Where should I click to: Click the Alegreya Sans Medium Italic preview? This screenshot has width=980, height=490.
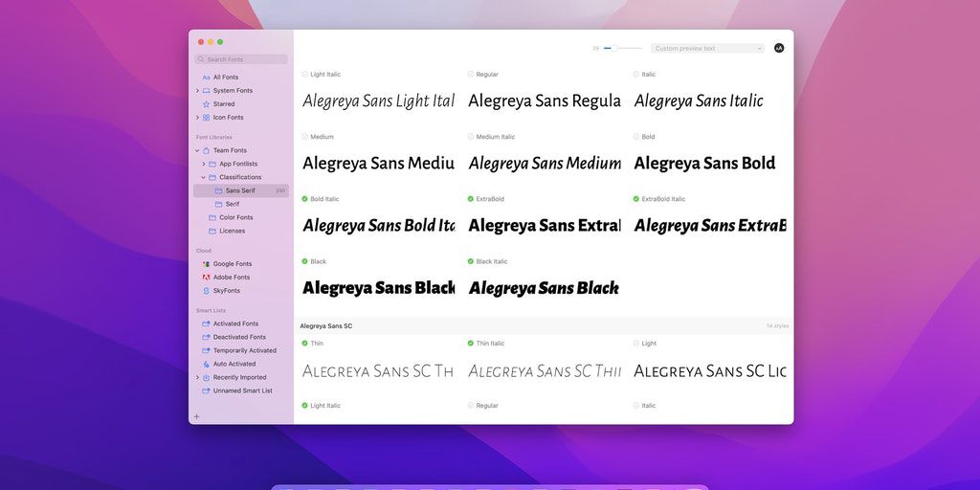(x=545, y=164)
